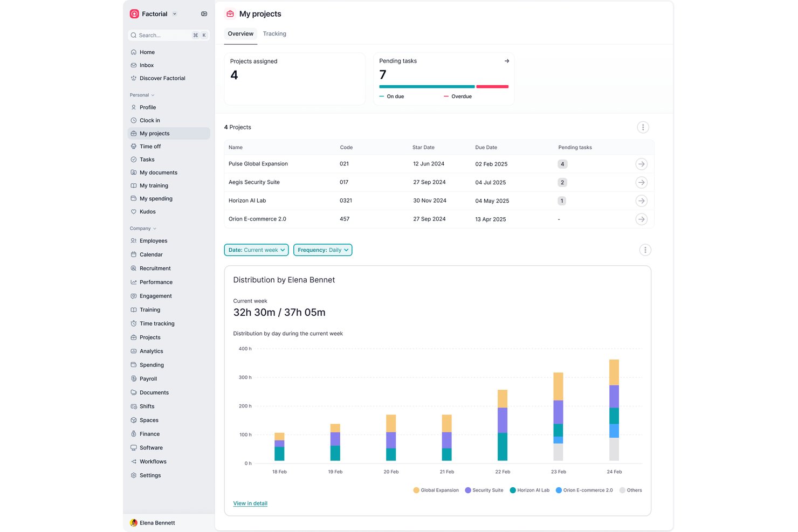Click the Recruitment icon
Viewport: 798px width, 532px height.
pyautogui.click(x=134, y=268)
